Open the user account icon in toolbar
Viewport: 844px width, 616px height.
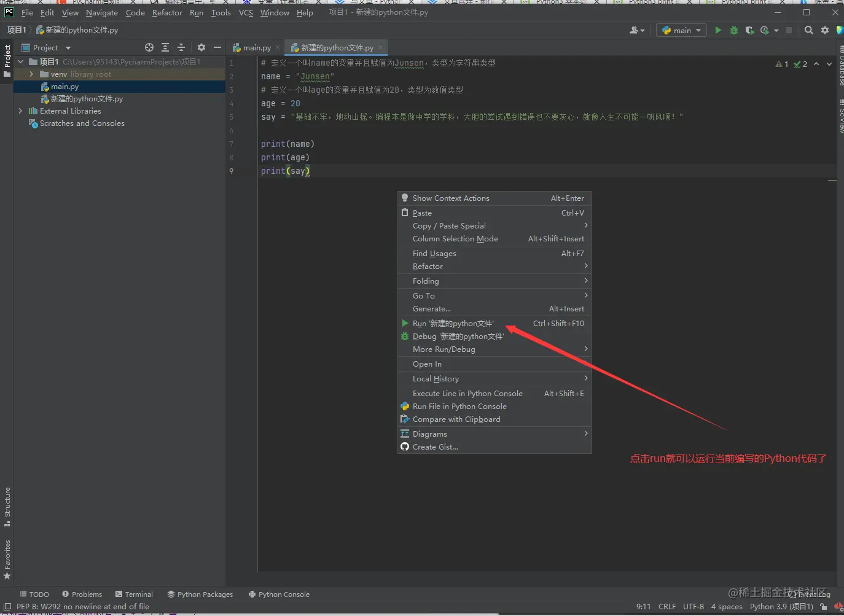637,30
